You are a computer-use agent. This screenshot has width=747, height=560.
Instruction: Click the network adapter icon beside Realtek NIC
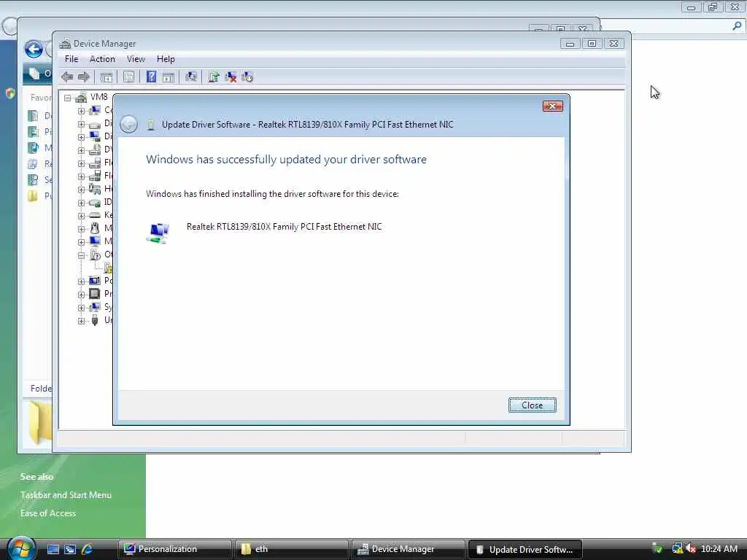click(x=158, y=233)
